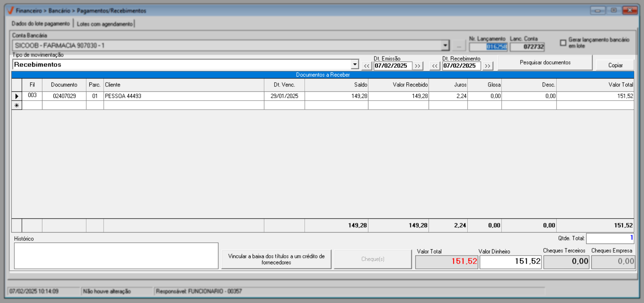Click the Nr. Lançamento field
Screen dimensions: 644x303
click(488, 47)
